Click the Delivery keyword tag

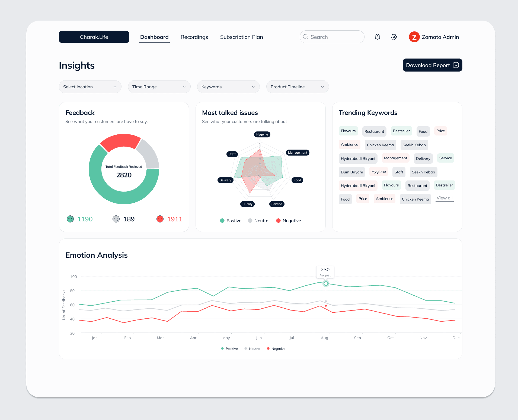pos(423,159)
